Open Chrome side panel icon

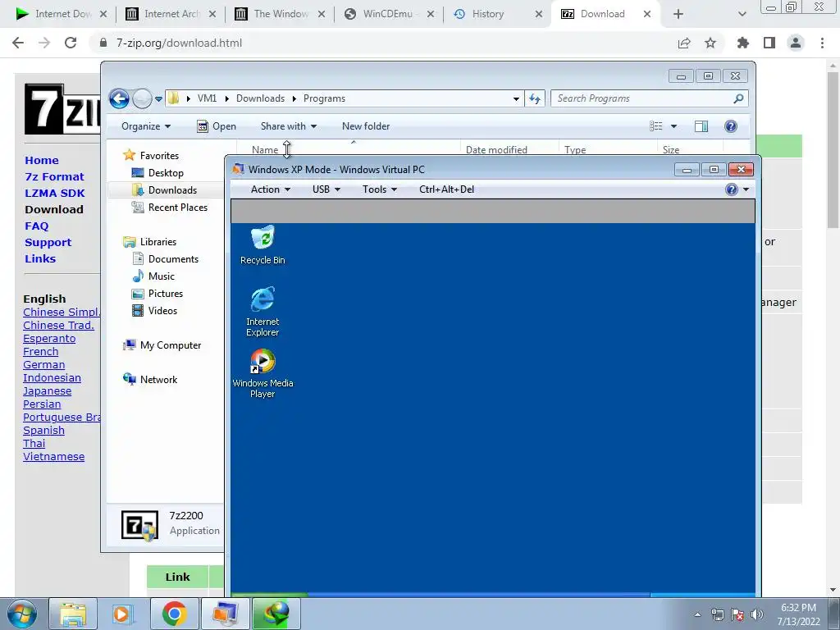[769, 43]
